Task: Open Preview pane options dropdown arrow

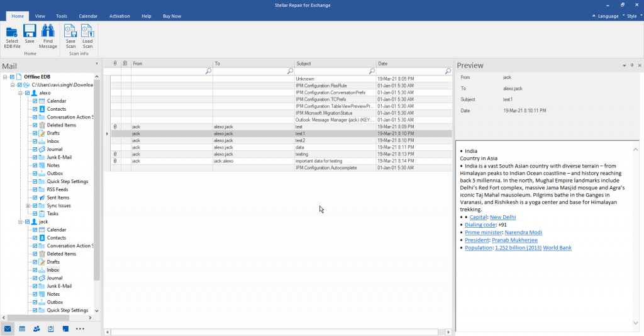Action: tap(625, 65)
